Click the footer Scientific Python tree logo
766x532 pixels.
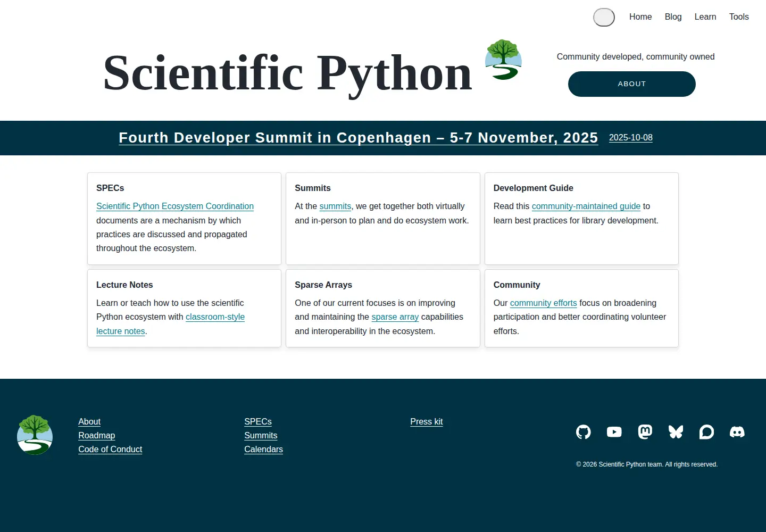pyautogui.click(x=35, y=435)
